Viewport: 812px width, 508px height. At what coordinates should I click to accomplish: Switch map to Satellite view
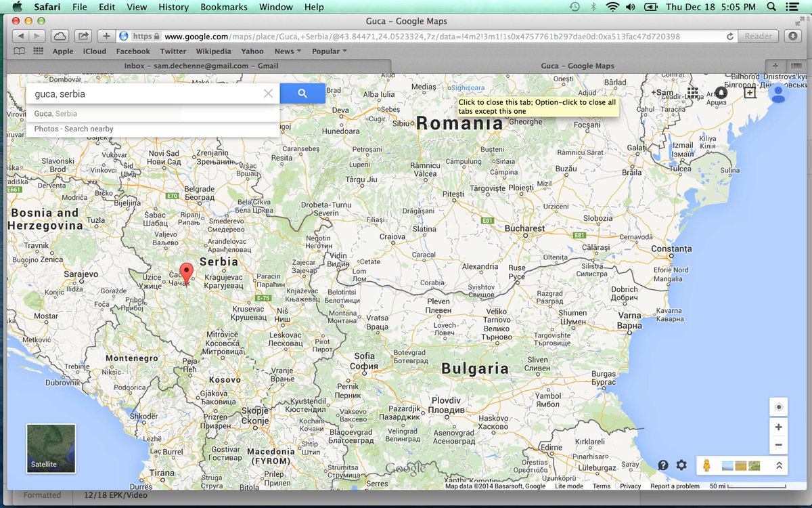(x=51, y=448)
